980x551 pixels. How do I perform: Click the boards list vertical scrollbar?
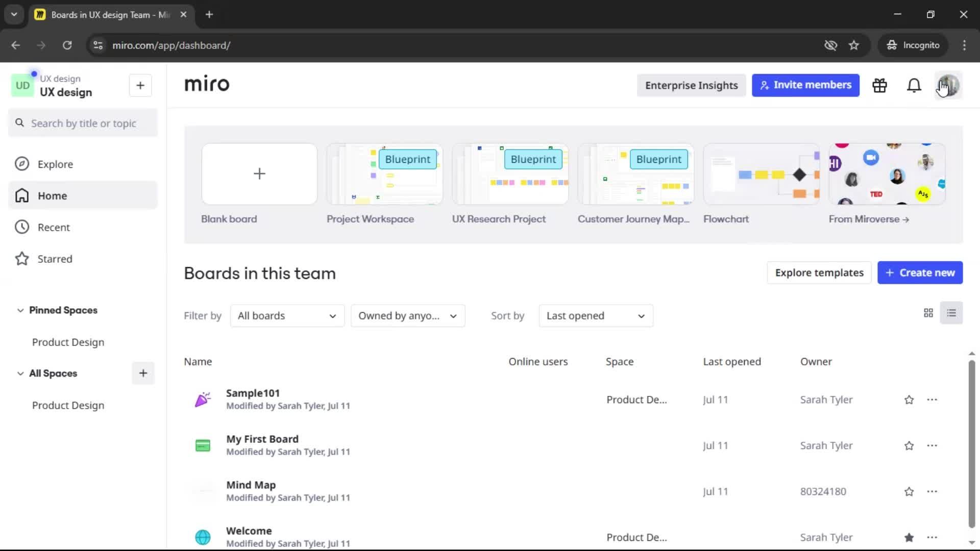(x=971, y=444)
